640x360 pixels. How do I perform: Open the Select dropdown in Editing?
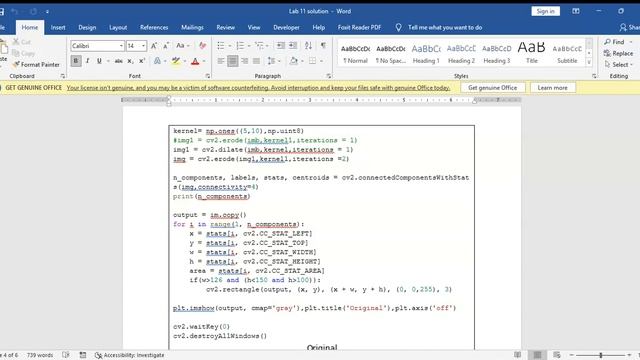click(619, 64)
